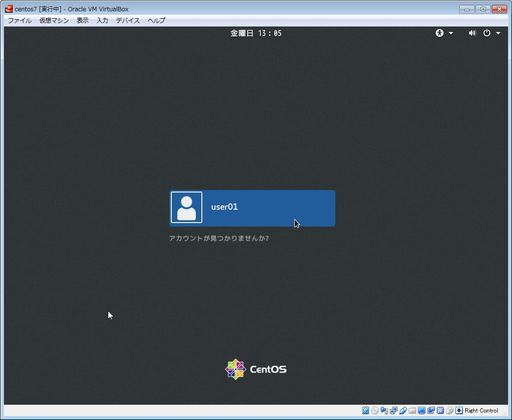The height and width of the screenshot is (420, 512).
Task: Click the アカウントが見つかりませんか? link
Action: pyautogui.click(x=219, y=238)
